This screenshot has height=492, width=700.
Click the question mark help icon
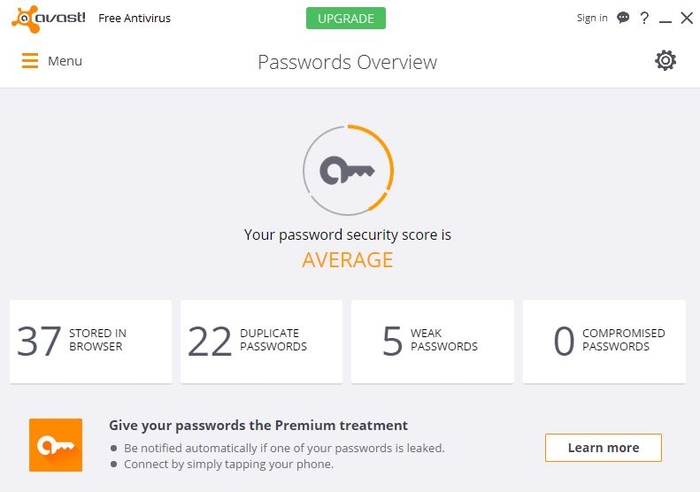tap(644, 18)
